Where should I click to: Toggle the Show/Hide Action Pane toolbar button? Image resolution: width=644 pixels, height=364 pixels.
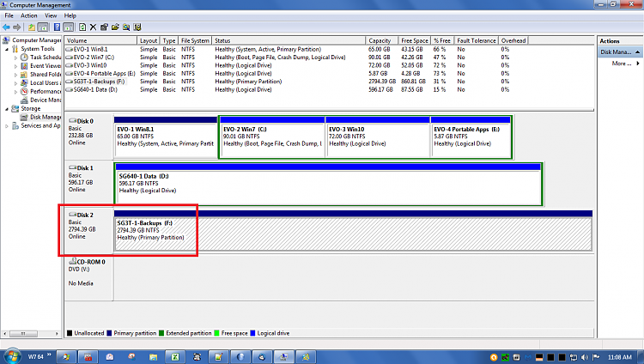click(69, 27)
